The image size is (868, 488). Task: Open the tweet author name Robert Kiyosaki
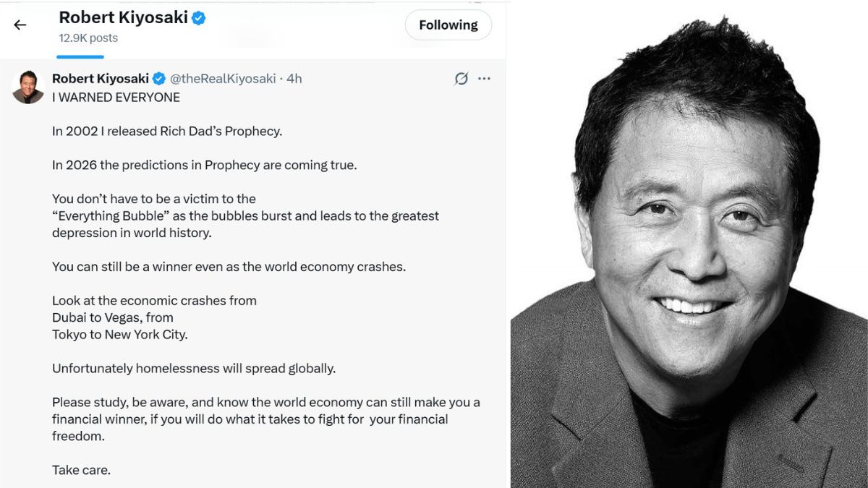101,78
